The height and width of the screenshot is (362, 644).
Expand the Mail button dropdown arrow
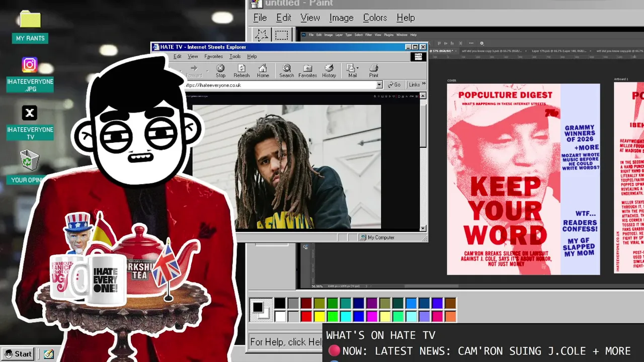point(358,68)
